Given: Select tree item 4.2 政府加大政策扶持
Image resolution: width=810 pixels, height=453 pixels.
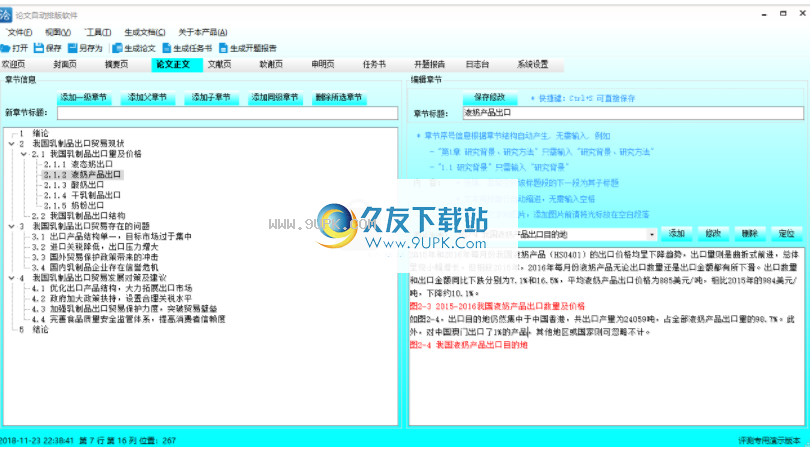Looking at the screenshot, I should point(112,299).
